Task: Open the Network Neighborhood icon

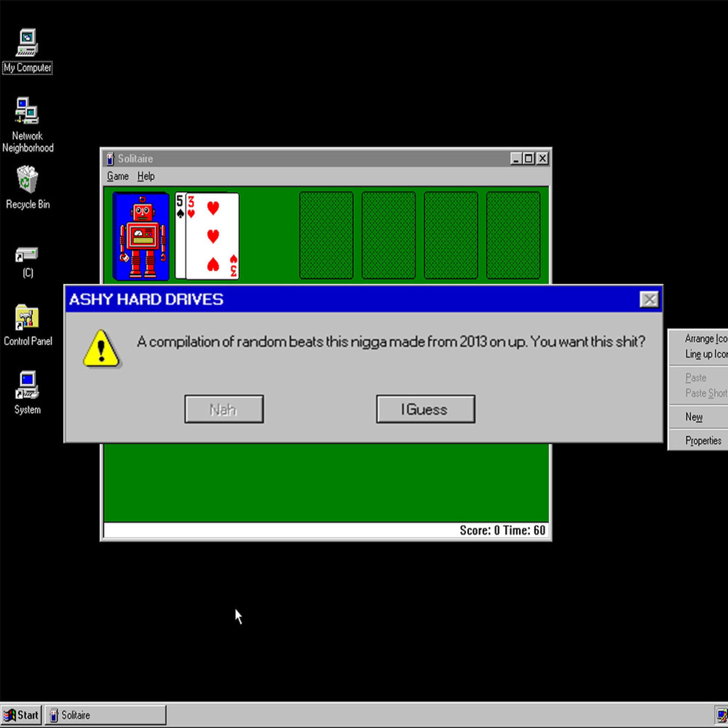Action: tap(27, 111)
